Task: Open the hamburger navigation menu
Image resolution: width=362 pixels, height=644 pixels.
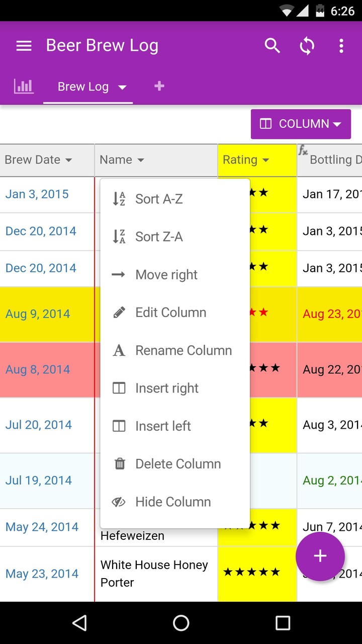Action: point(24,46)
